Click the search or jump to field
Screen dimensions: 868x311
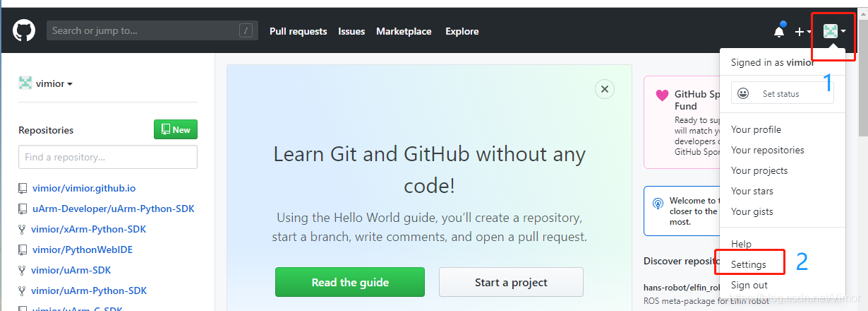tap(151, 30)
